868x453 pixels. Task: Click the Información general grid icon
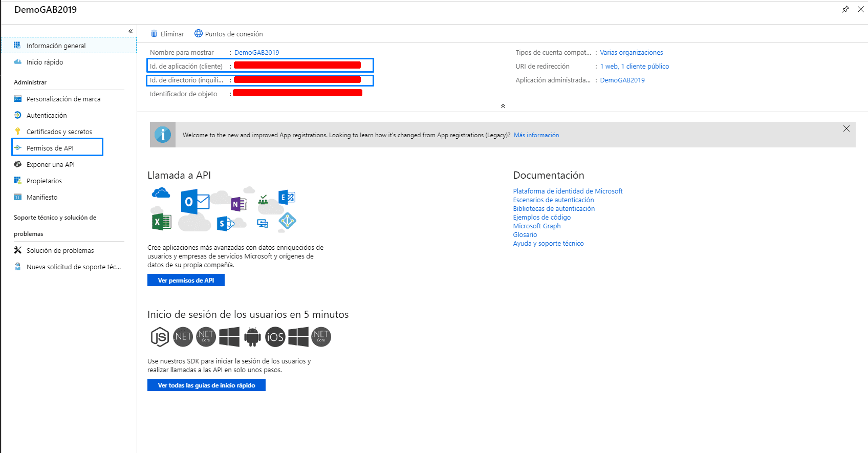[17, 45]
